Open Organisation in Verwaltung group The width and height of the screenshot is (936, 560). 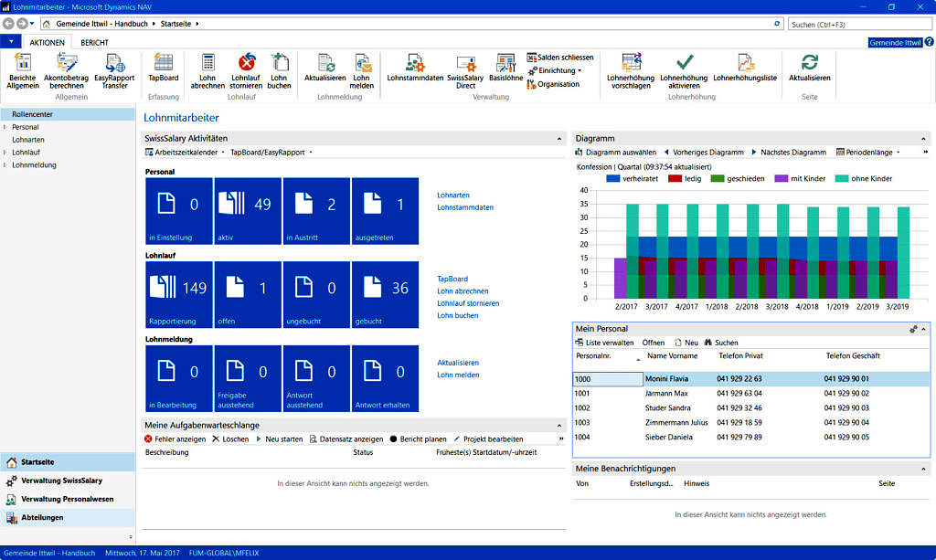click(553, 84)
